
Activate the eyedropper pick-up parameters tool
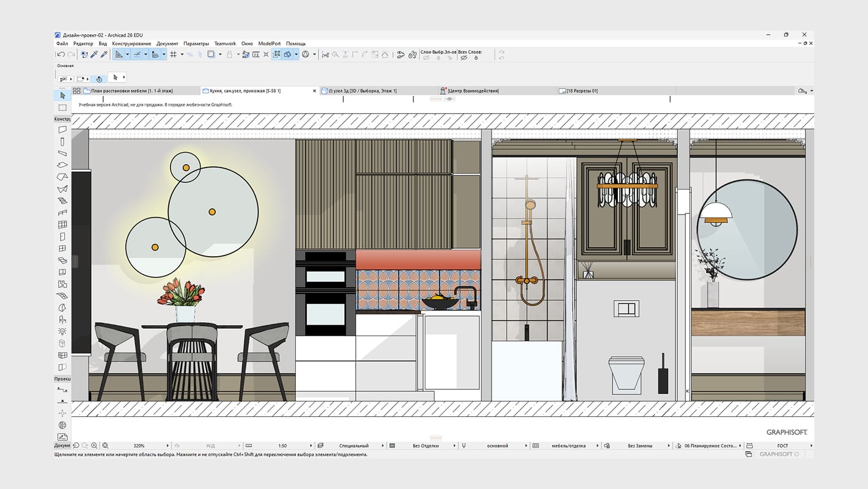click(x=94, y=54)
